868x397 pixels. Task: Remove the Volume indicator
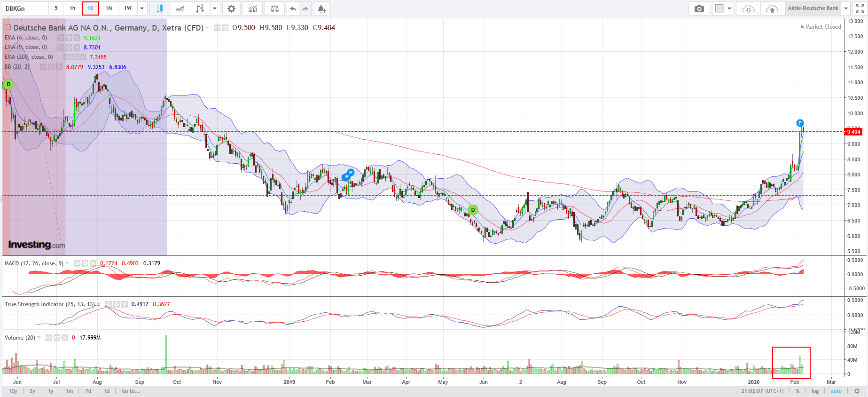(x=65, y=338)
